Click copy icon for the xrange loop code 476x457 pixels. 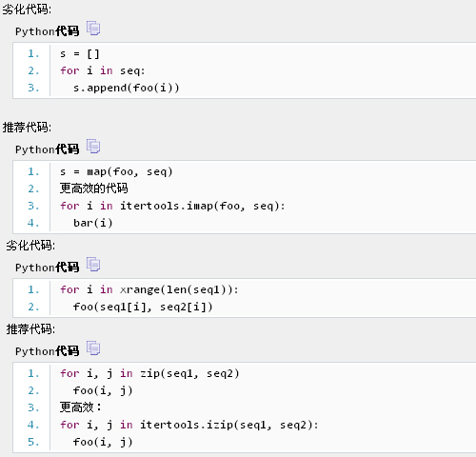click(x=93, y=265)
